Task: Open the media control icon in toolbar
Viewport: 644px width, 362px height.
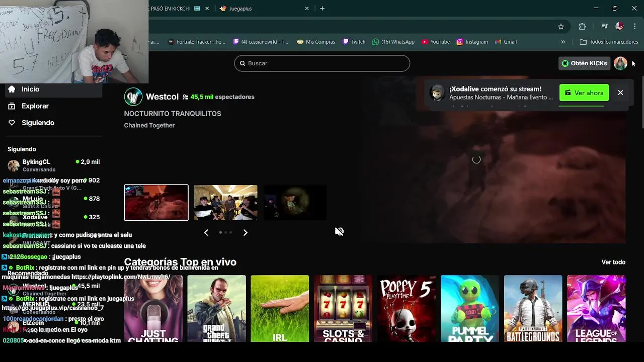Action: coord(604,27)
